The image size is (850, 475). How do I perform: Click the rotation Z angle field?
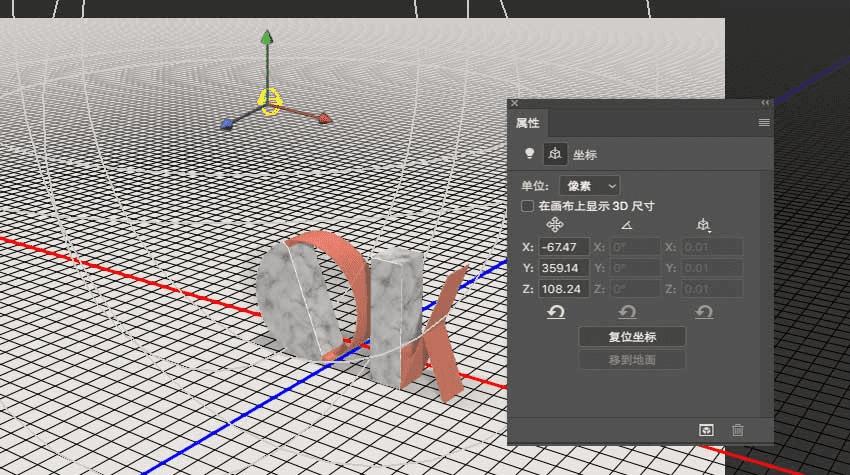click(x=635, y=289)
